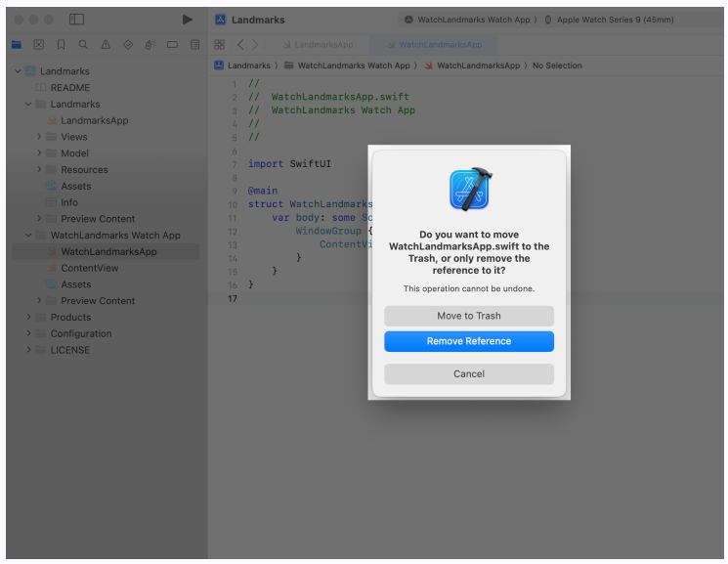Click the Move to Trash button

point(469,316)
